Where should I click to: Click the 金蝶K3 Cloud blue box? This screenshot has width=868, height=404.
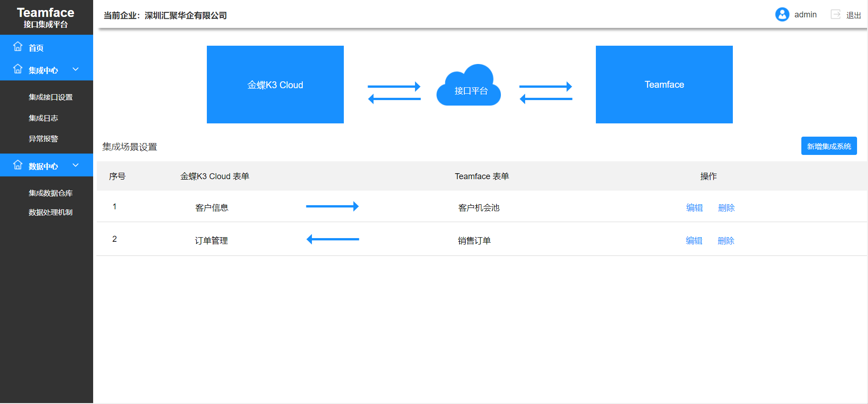pos(275,85)
